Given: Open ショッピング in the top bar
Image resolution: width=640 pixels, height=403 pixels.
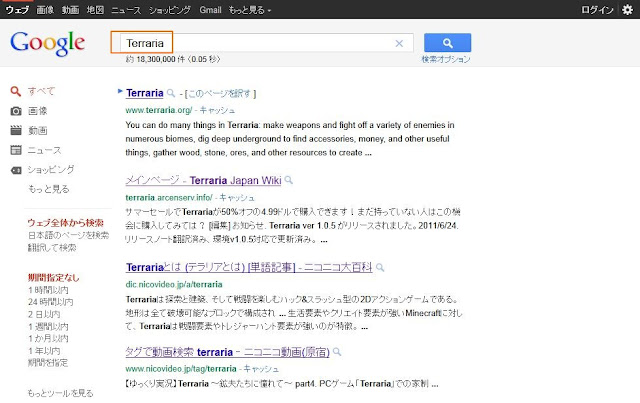Looking at the screenshot, I should point(169,10).
